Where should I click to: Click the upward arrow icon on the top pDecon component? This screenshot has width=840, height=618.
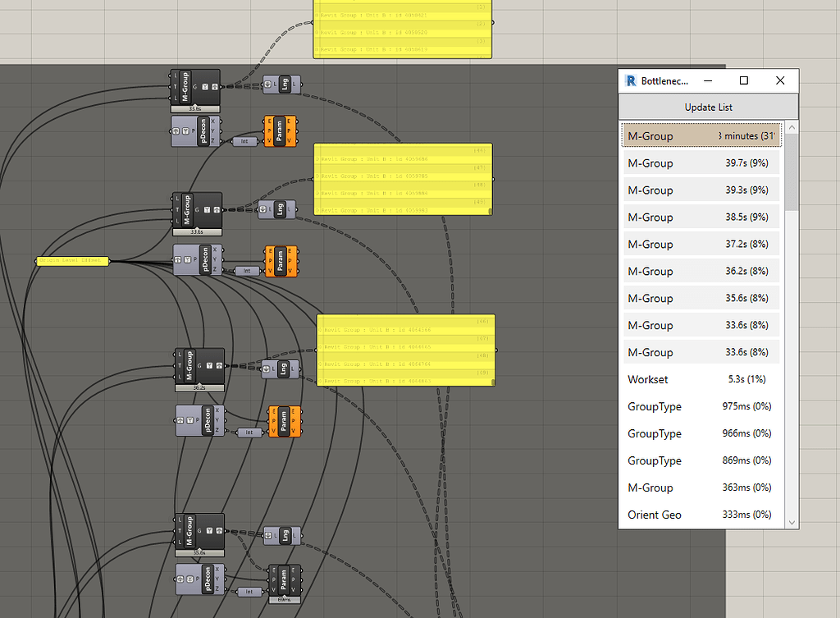tap(176, 131)
